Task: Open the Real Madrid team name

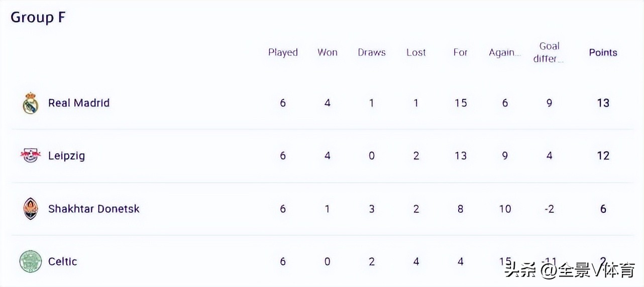Action: click(x=79, y=103)
